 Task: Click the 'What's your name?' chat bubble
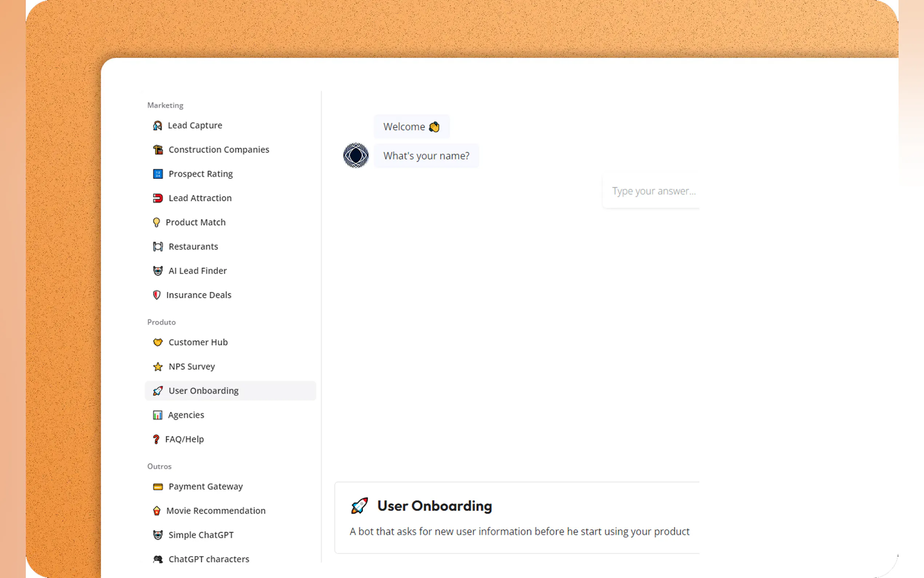(426, 156)
